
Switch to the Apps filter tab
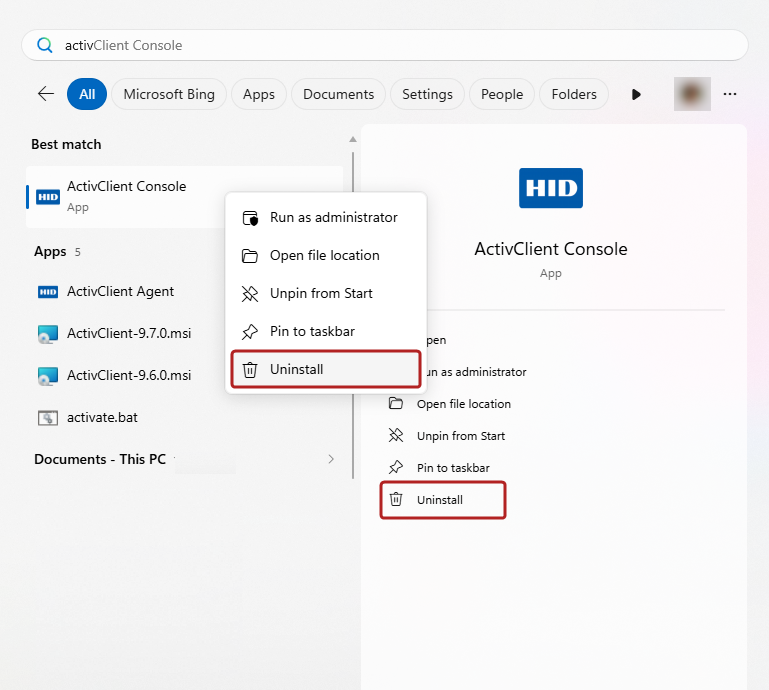(259, 94)
